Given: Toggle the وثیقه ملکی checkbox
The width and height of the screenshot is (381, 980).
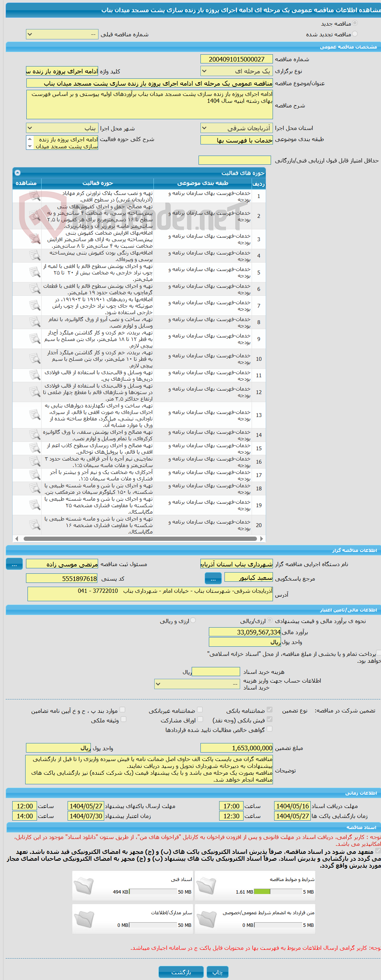Looking at the screenshot, I should point(123,719).
